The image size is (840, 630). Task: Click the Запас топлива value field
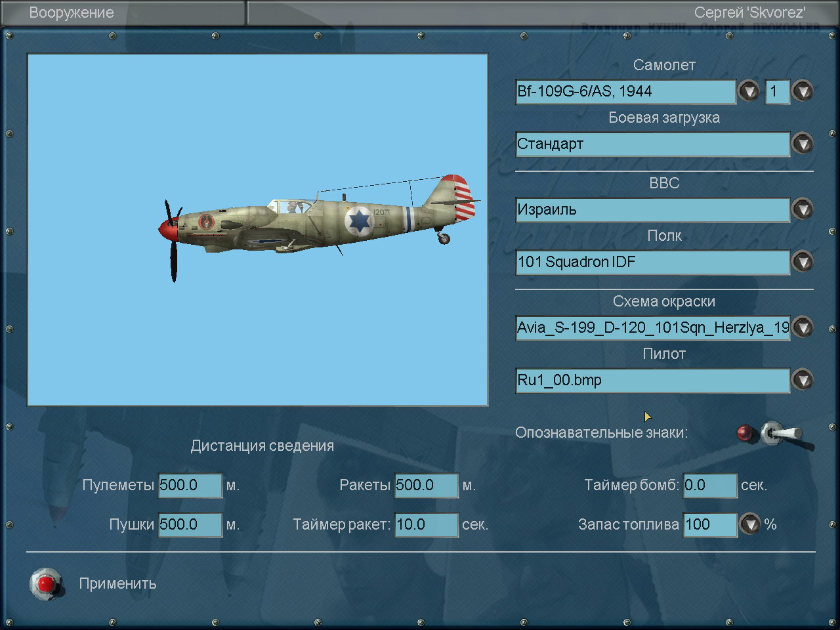coord(709,525)
